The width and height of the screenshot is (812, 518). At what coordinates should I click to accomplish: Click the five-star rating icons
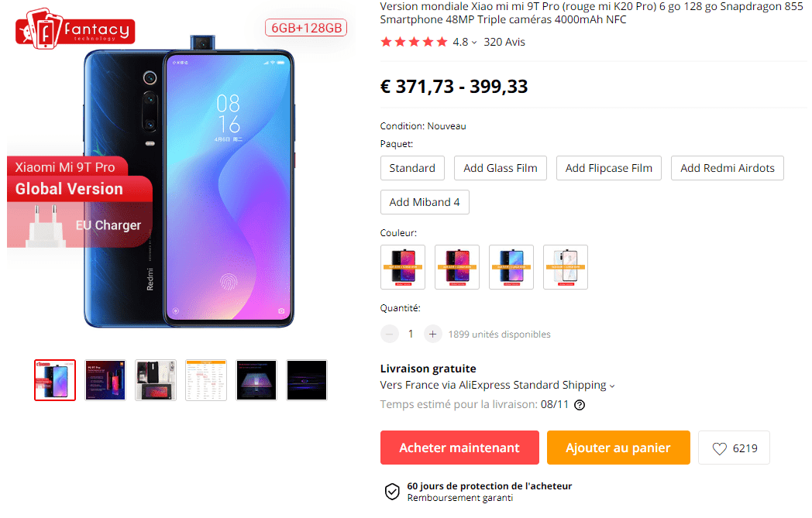click(414, 42)
